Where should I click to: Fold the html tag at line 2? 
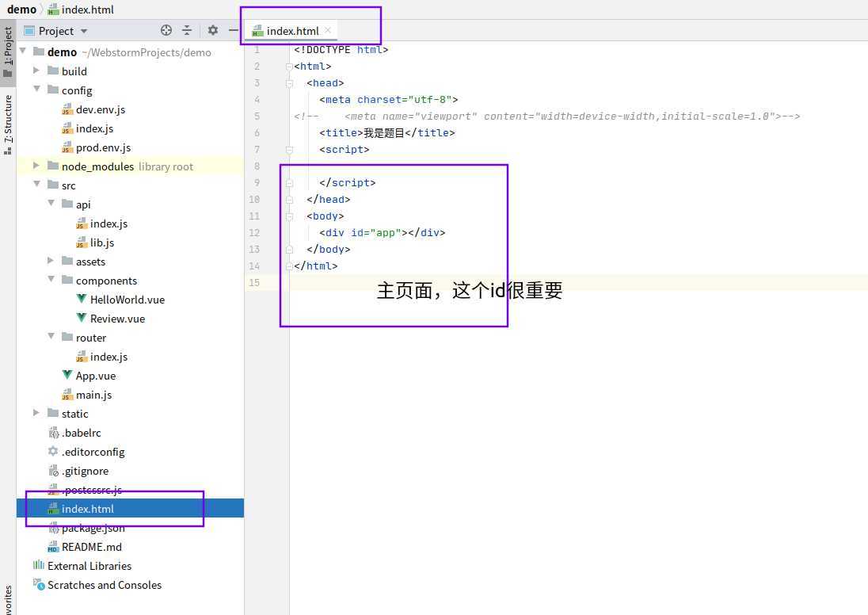[x=289, y=67]
